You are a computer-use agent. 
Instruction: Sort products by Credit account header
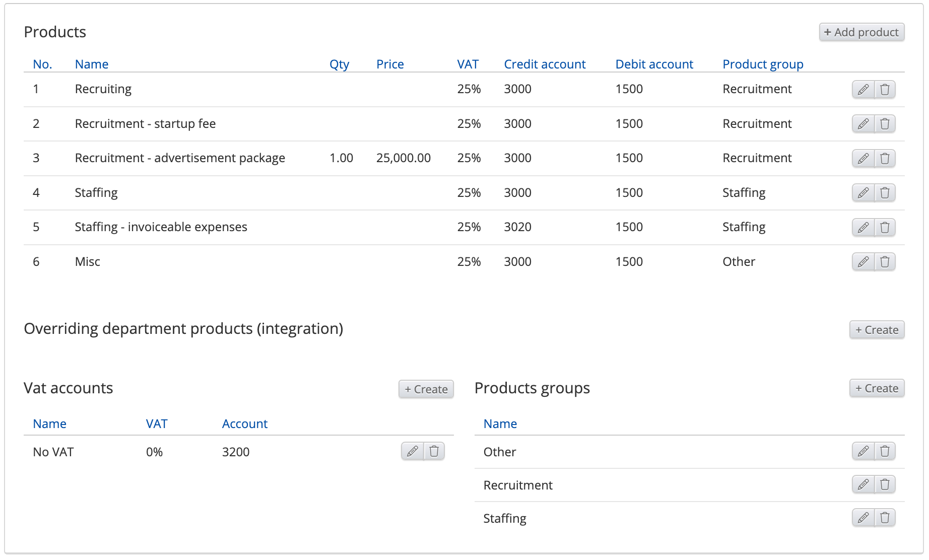coord(545,64)
